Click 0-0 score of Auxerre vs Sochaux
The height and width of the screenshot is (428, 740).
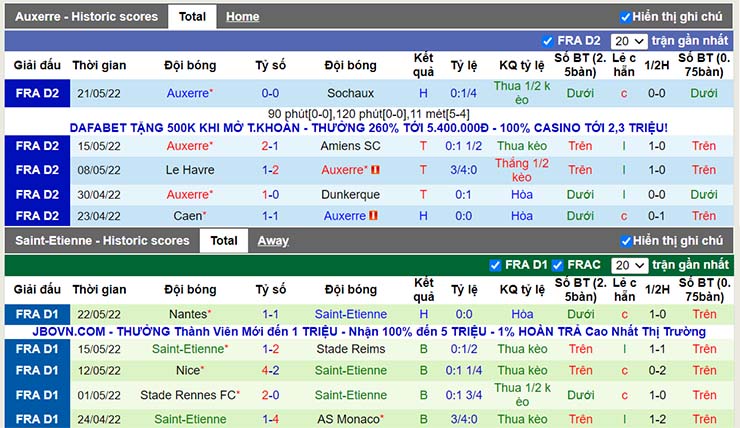tap(270, 93)
